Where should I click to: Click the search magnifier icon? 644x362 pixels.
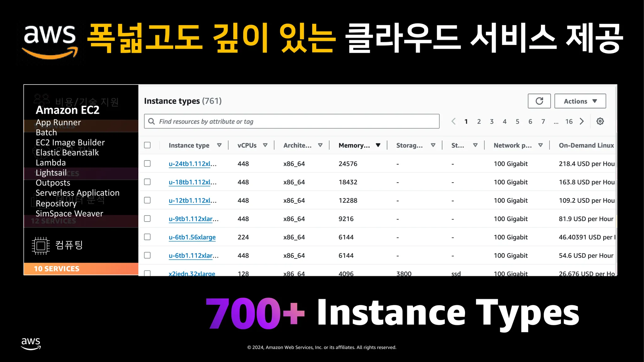pyautogui.click(x=152, y=121)
